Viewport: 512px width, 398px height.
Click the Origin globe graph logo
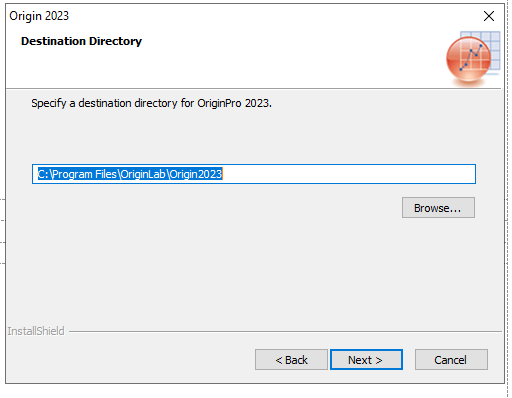[x=473, y=58]
